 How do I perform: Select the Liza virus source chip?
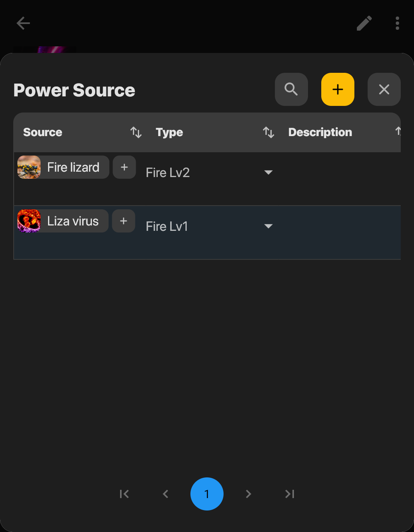coord(73,221)
